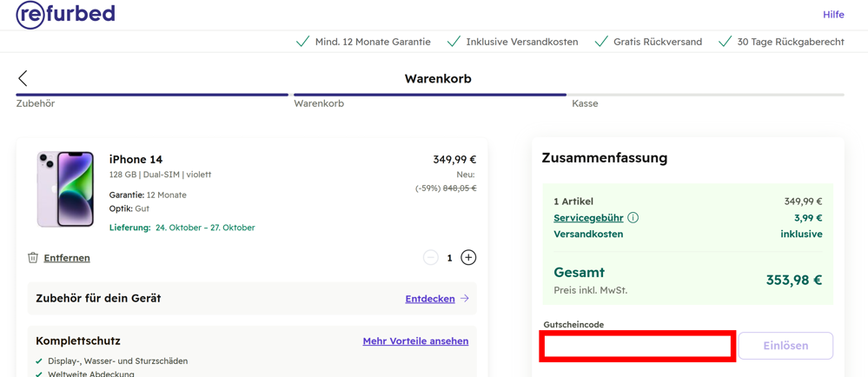Click the Komplettschutz heading

pyautogui.click(x=78, y=341)
